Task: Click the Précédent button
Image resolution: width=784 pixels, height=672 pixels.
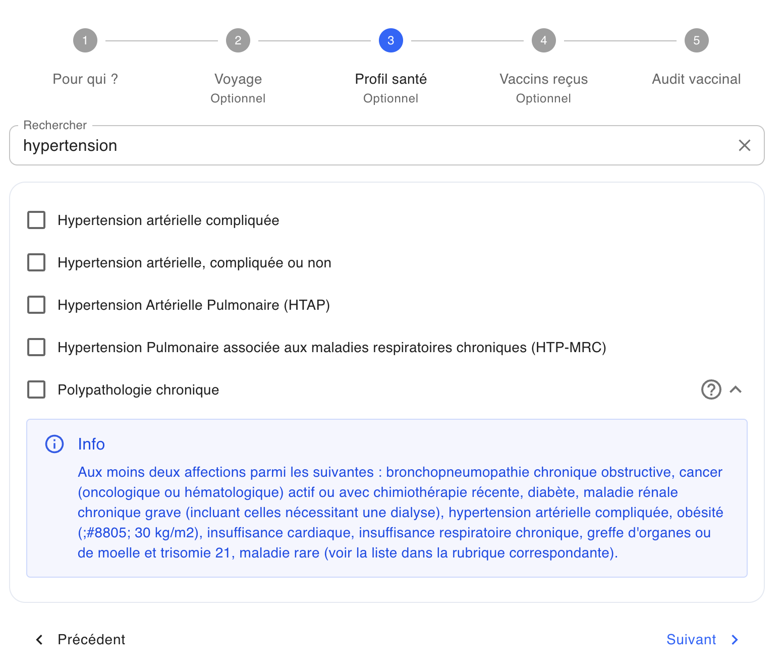Action: [x=81, y=640]
